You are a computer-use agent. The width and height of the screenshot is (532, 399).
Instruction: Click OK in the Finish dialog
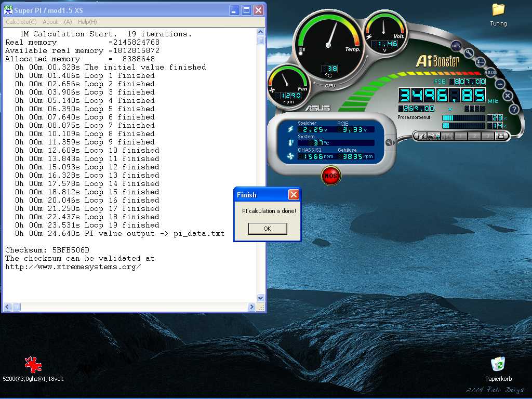(268, 229)
